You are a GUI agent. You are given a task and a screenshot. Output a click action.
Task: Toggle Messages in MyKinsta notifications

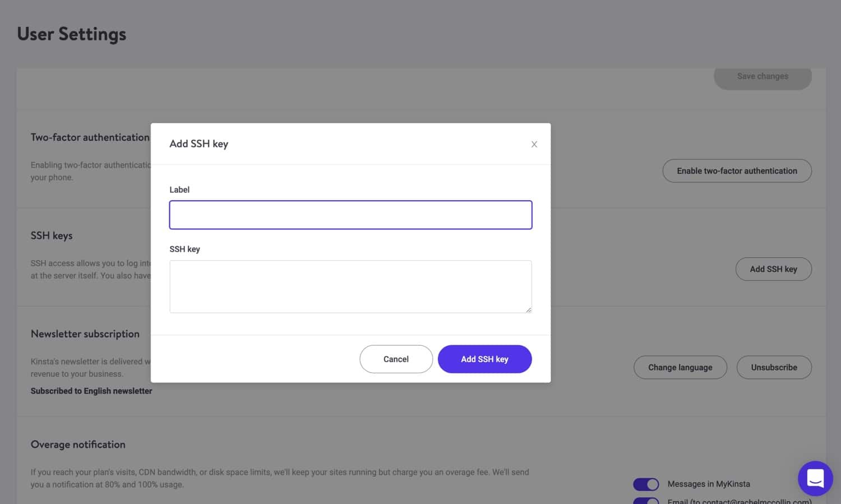[646, 484]
